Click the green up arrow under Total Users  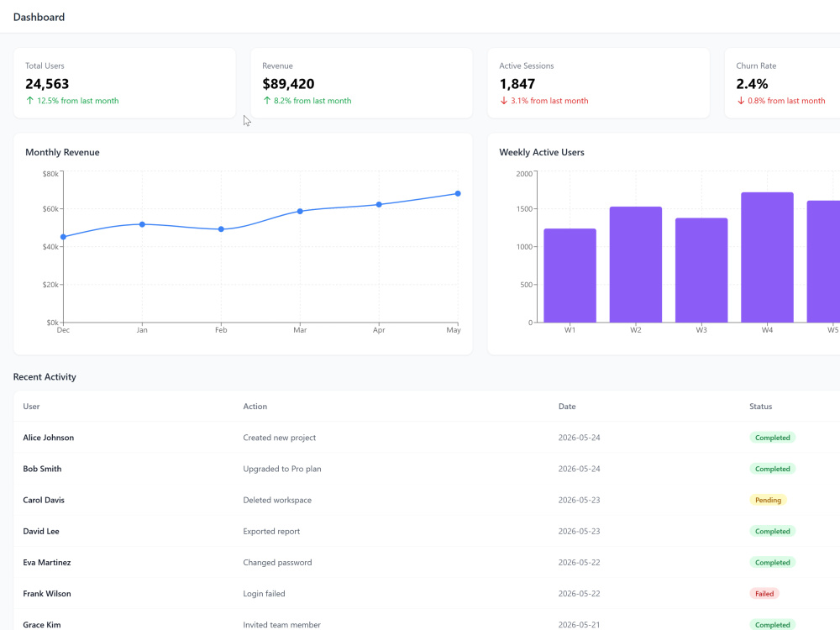[30, 101]
